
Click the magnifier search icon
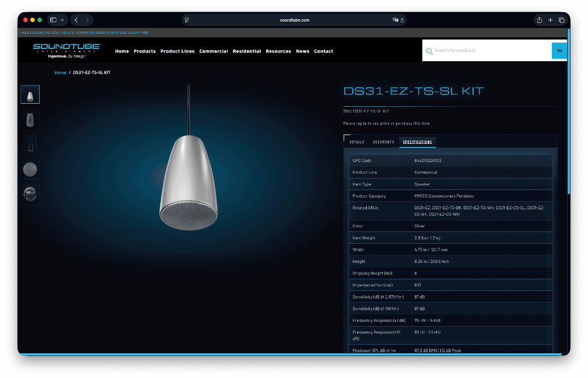(429, 51)
